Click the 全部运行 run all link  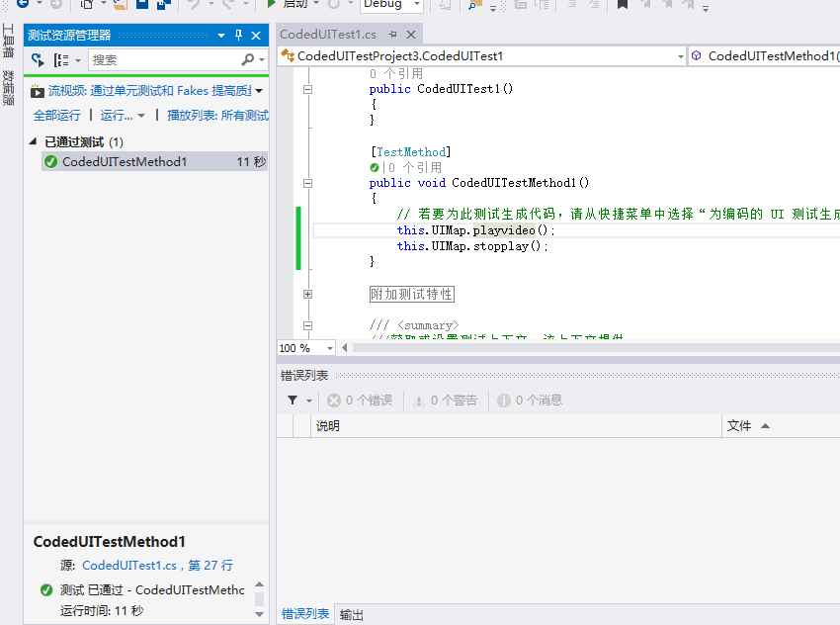pyautogui.click(x=57, y=116)
